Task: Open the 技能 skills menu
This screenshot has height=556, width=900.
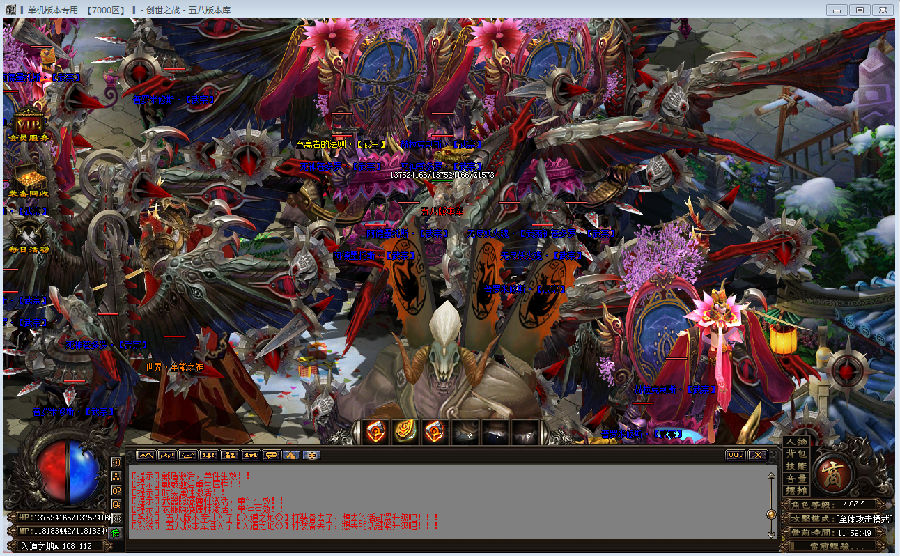Action: [x=796, y=466]
